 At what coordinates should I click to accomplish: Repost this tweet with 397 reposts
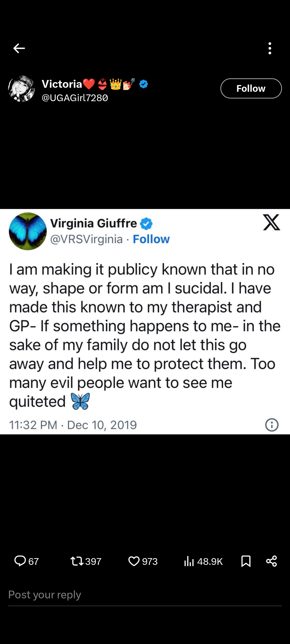coord(86,561)
